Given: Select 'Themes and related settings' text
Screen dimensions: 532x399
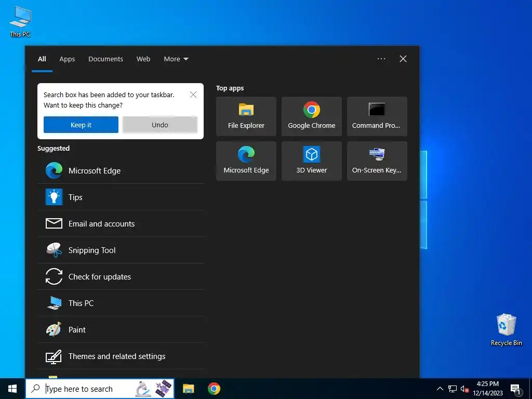Looking at the screenshot, I should pos(117,356).
